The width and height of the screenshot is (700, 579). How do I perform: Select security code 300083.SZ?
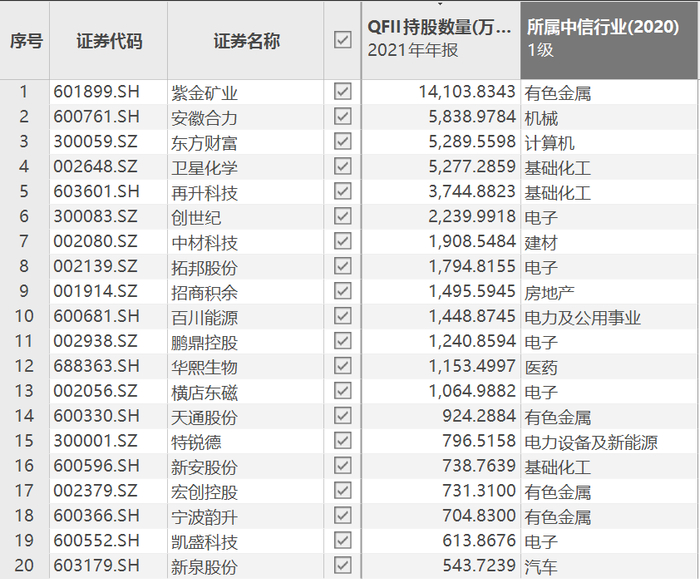96,217
